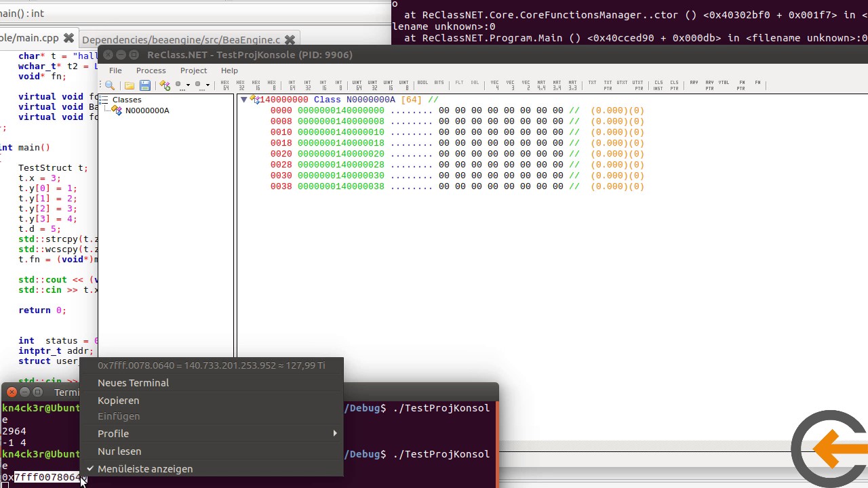Click memory row at offset 0008
868x488 pixels.
tap(457, 121)
